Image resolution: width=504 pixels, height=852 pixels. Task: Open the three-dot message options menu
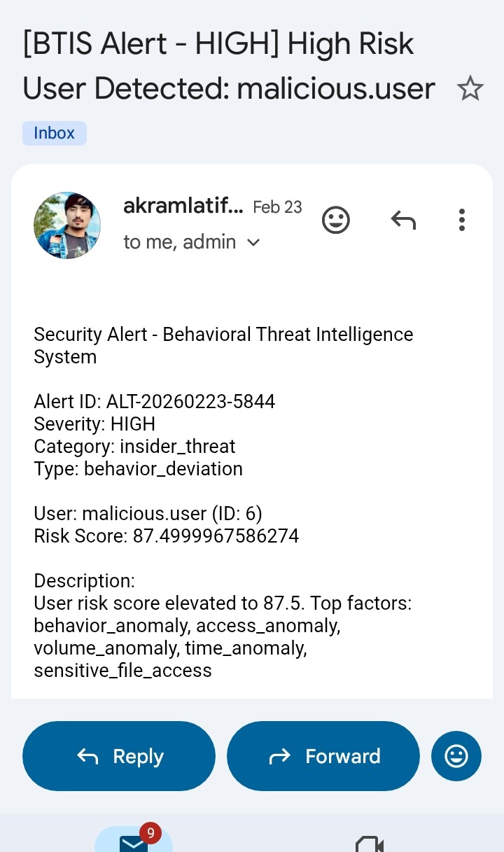coord(461,221)
